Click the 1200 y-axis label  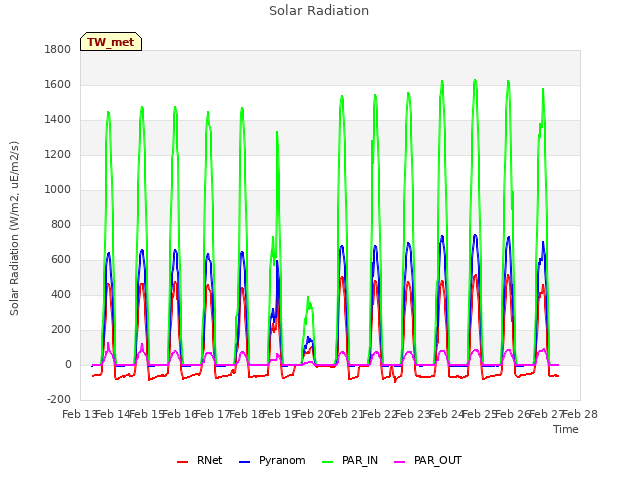coord(58,155)
